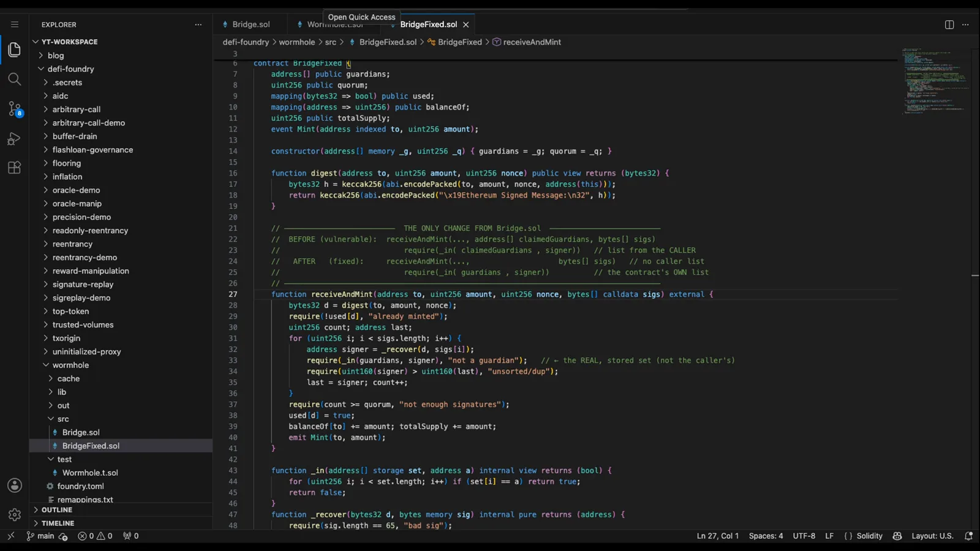980x551 pixels.
Task: Close the BridgeFixed.sol tab
Action: (x=466, y=24)
